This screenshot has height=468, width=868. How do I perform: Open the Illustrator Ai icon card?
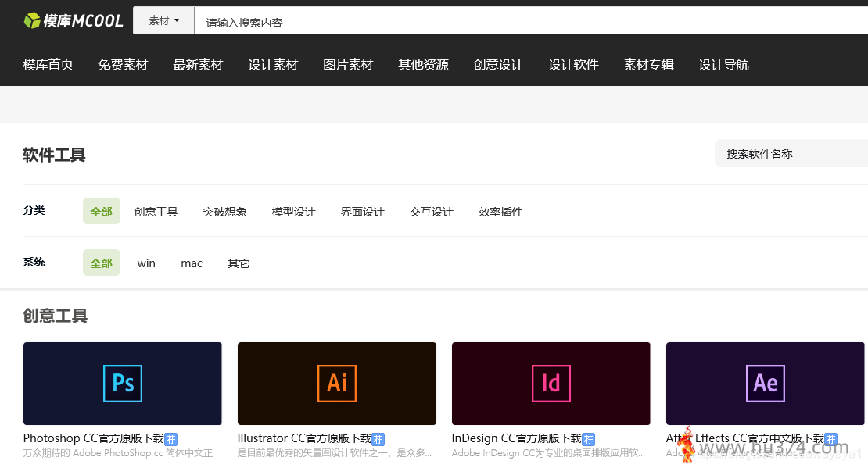click(x=336, y=384)
